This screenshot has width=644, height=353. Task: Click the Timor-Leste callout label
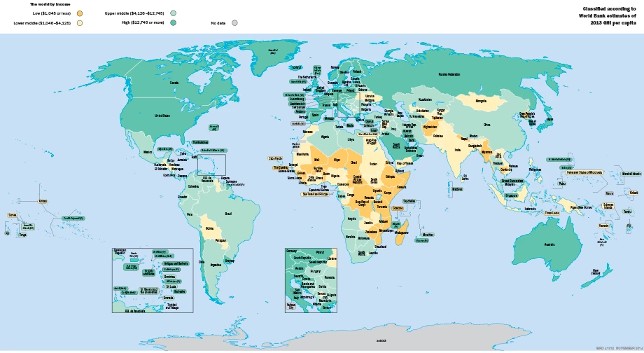pos(552,214)
